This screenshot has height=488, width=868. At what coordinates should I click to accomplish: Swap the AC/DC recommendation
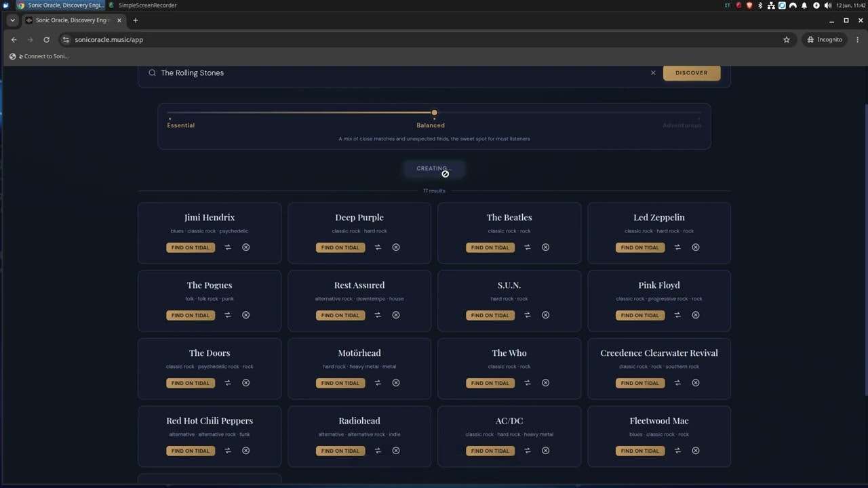click(x=528, y=451)
